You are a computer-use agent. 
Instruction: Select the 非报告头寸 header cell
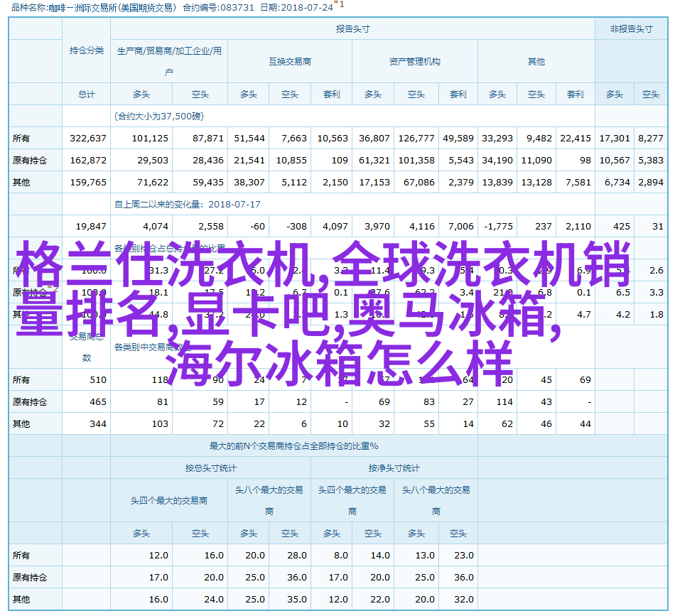[631, 29]
